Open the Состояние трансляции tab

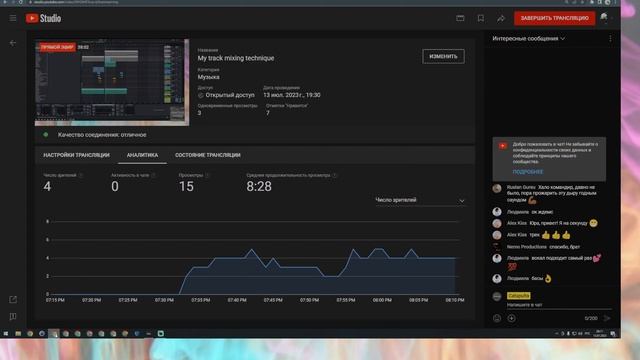pyautogui.click(x=208, y=155)
